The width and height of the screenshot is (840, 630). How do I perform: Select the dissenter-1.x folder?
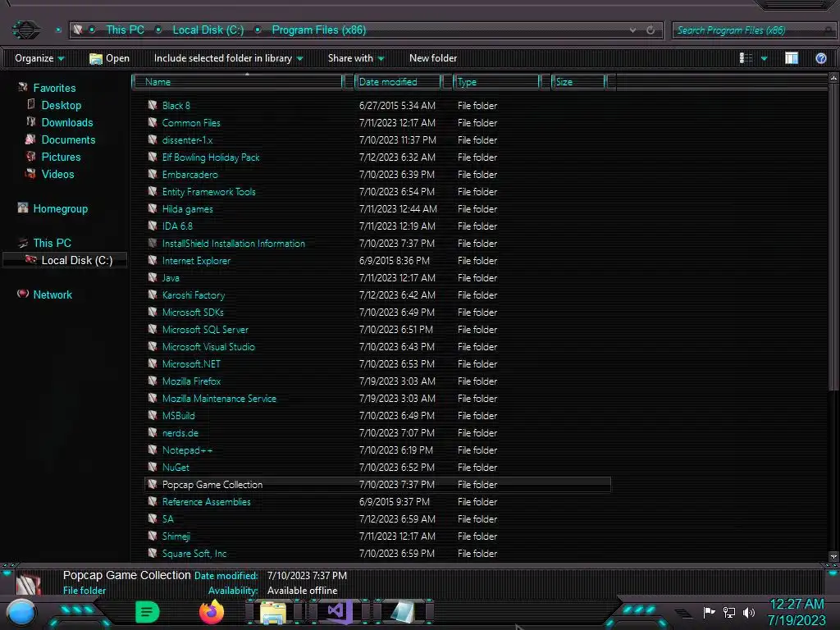(187, 139)
